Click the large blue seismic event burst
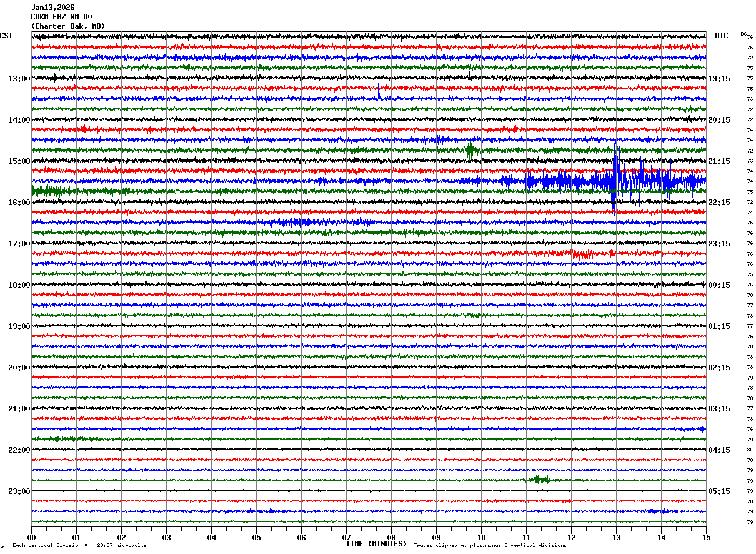The image size is (756, 554). (x=615, y=181)
